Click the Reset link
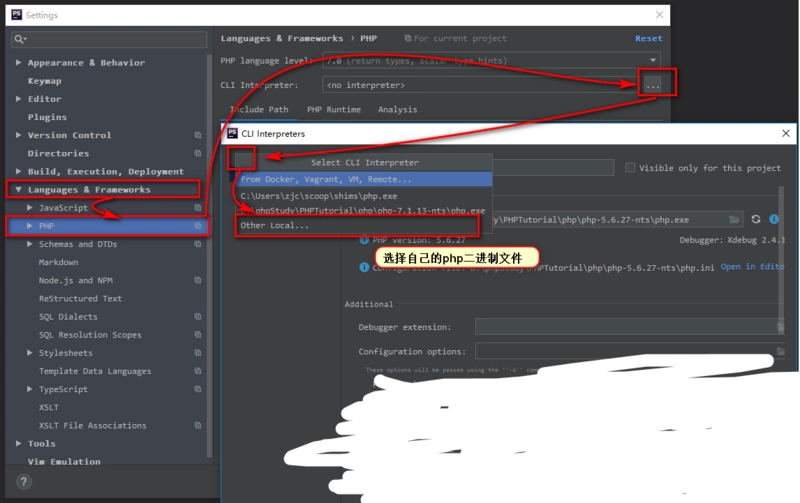Image resolution: width=800 pixels, height=503 pixels. click(648, 39)
